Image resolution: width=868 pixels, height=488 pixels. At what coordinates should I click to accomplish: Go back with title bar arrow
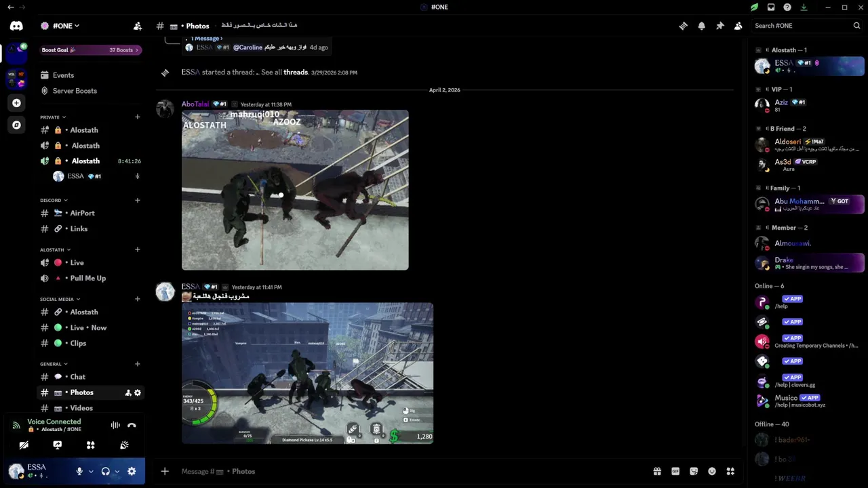pos(10,7)
